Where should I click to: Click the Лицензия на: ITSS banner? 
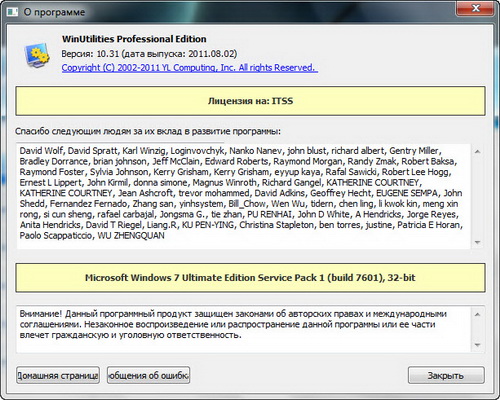250,101
